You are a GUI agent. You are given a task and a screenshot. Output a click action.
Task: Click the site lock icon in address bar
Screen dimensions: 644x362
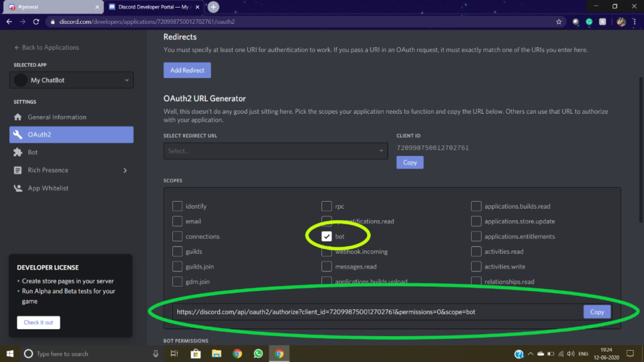53,22
